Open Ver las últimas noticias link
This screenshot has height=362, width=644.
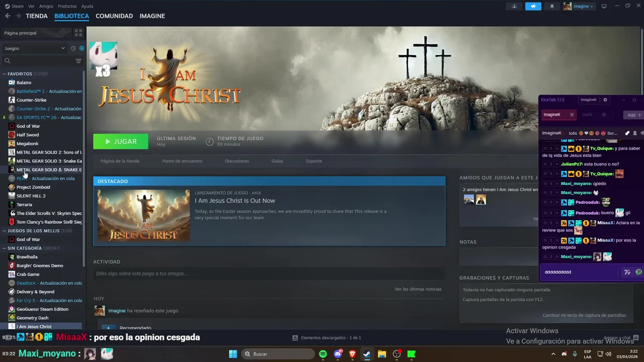pos(418,289)
